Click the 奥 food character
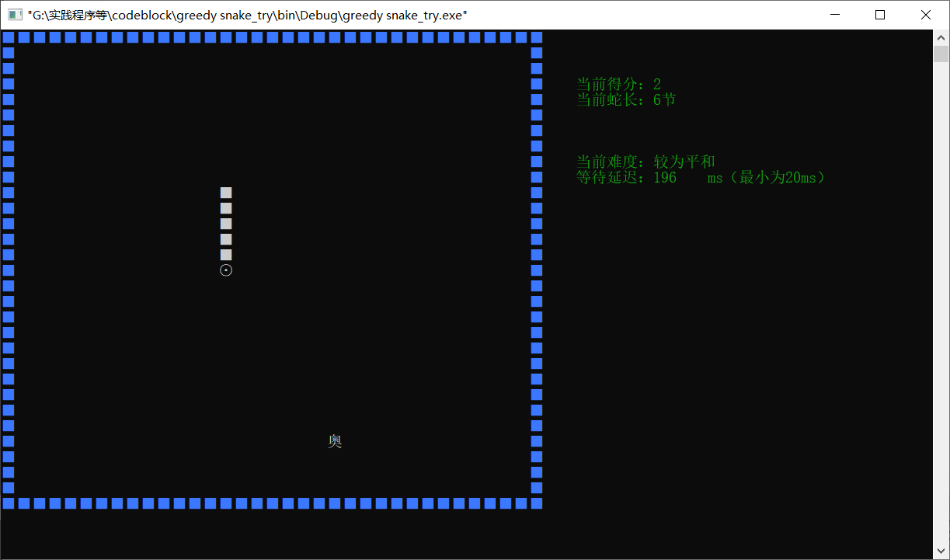Screen dimensions: 950x560 (x=335, y=441)
